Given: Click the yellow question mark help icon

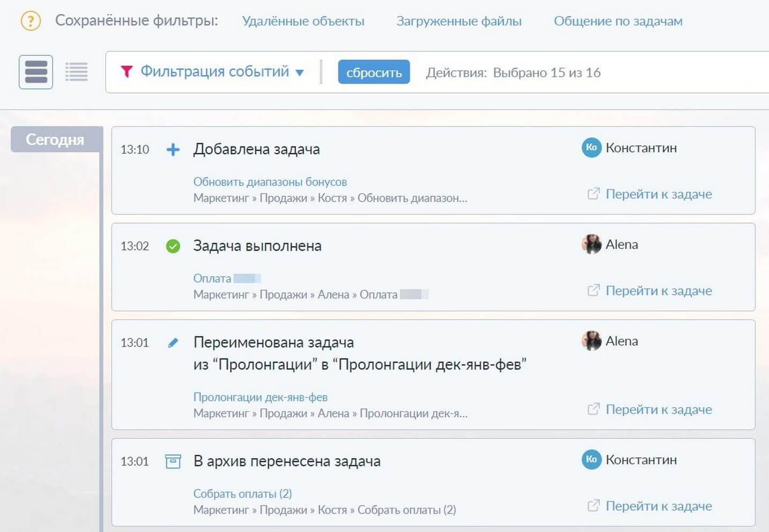Looking at the screenshot, I should click(x=31, y=21).
